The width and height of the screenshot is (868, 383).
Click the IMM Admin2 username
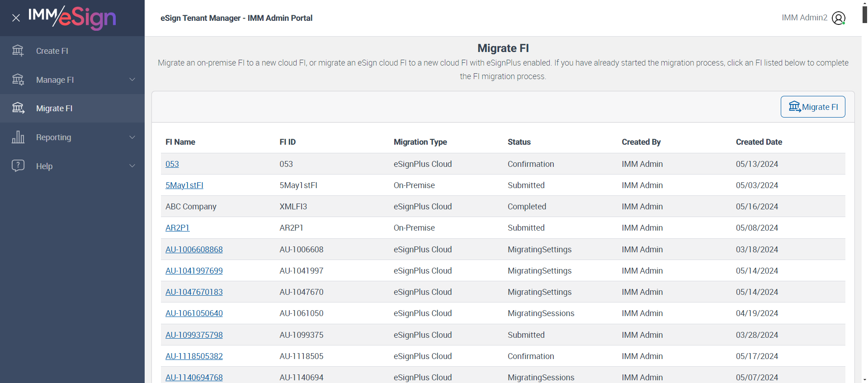click(x=805, y=18)
